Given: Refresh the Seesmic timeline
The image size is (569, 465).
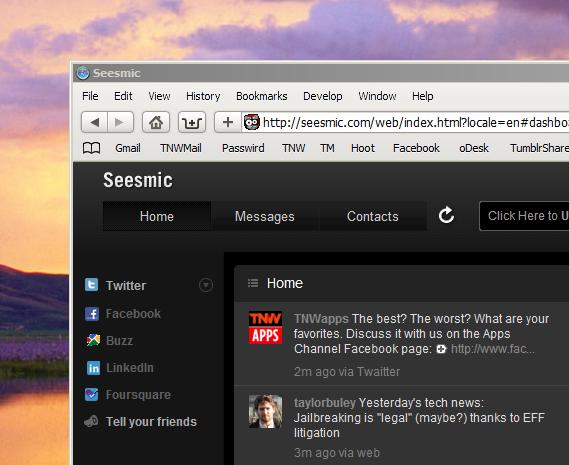Looking at the screenshot, I should coord(446,215).
